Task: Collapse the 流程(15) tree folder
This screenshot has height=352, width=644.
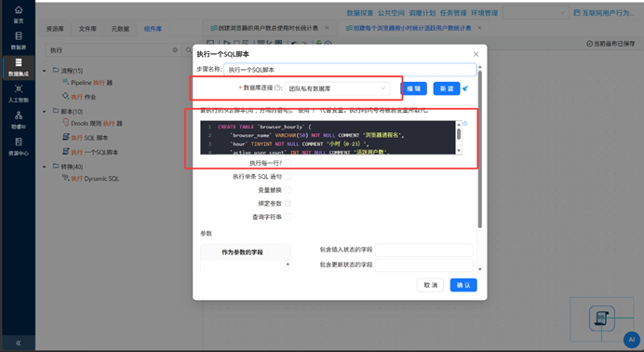Action: click(45, 71)
